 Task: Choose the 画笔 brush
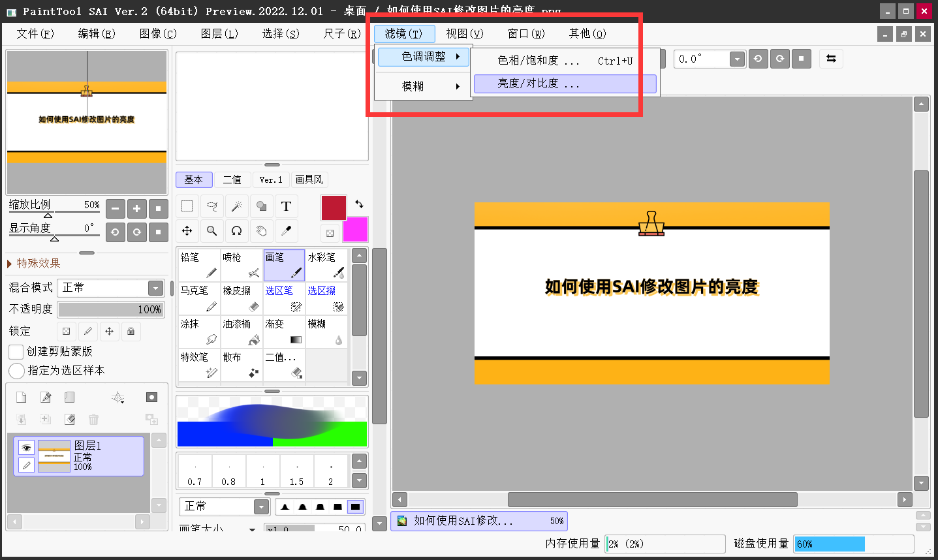[x=284, y=265]
